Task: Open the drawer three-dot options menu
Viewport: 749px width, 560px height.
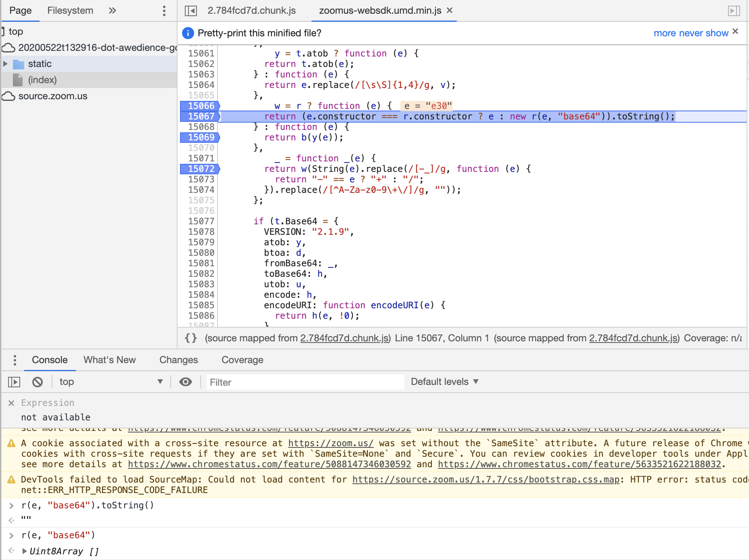Action: (15, 360)
